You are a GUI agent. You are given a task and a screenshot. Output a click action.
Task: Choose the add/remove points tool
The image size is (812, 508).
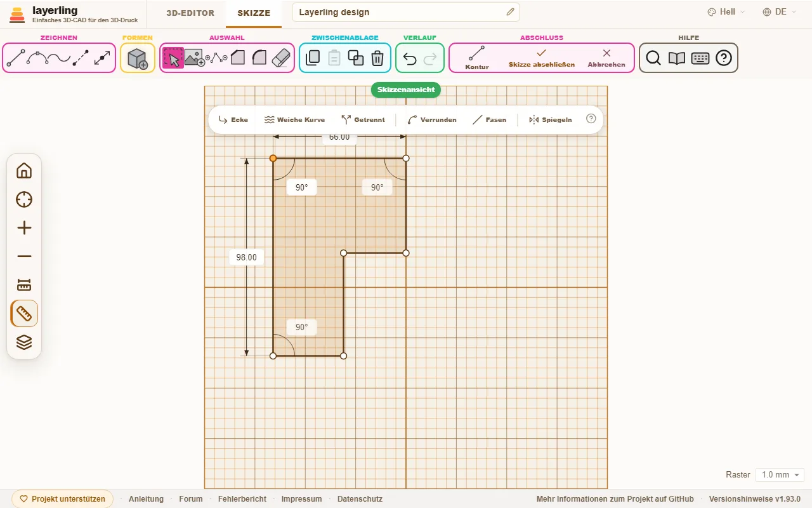(x=216, y=58)
